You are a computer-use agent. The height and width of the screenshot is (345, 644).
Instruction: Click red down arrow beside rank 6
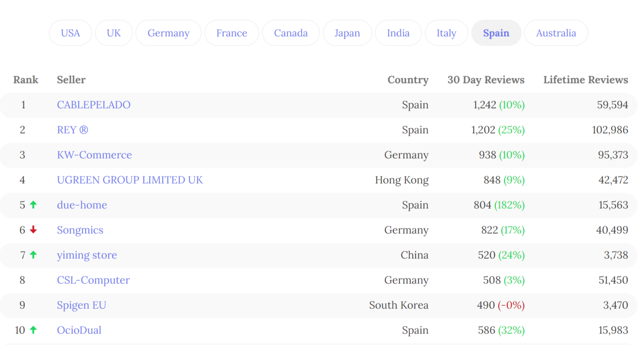[33, 230]
